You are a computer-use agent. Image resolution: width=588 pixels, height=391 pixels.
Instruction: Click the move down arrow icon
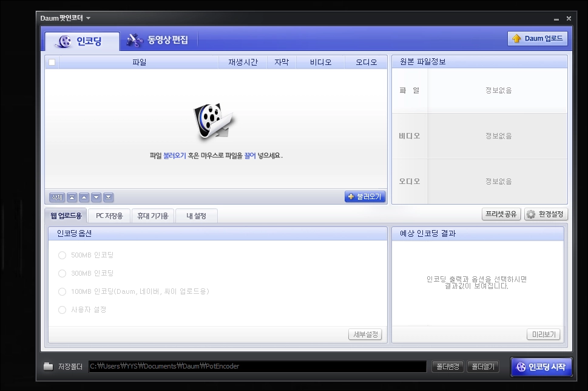point(96,197)
